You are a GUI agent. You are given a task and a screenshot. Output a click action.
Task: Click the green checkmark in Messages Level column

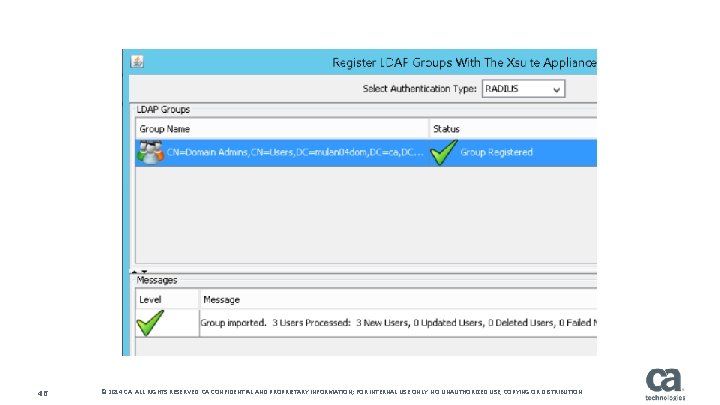coord(150,323)
